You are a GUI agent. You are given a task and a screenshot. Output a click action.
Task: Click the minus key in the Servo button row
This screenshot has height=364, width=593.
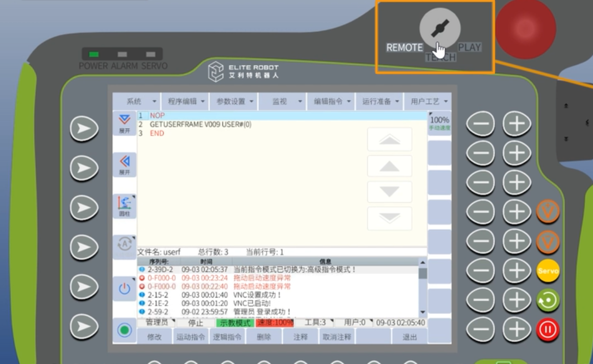pyautogui.click(x=481, y=270)
